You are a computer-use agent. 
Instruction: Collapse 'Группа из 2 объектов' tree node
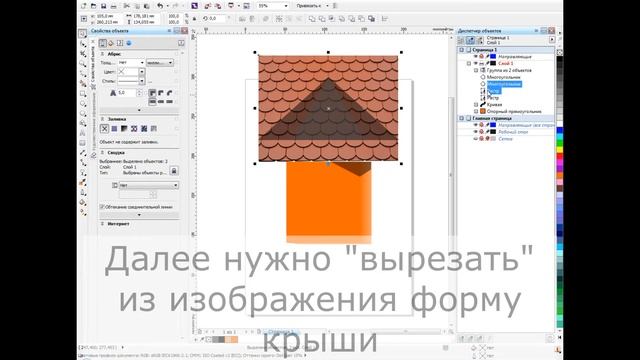coord(476,70)
